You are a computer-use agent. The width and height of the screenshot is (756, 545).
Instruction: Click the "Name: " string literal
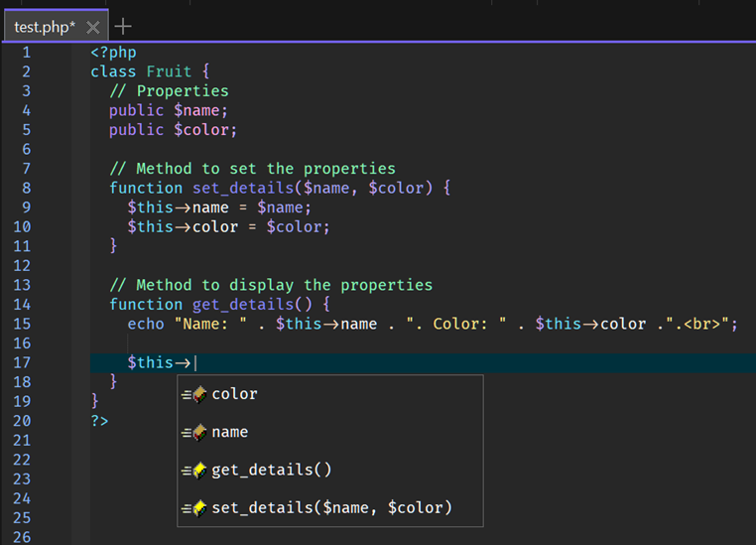coord(210,324)
